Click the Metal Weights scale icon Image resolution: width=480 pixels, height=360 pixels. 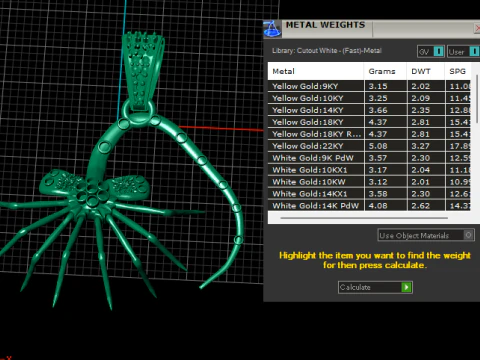pyautogui.click(x=272, y=29)
